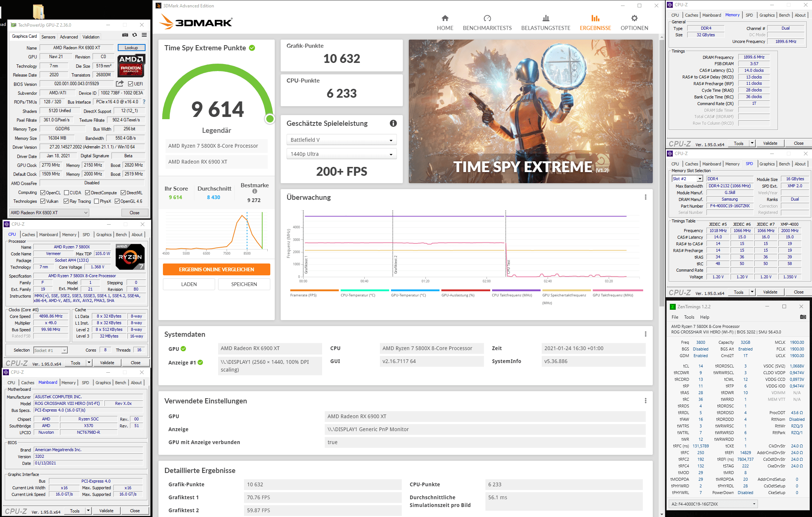The image size is (812, 517).
Task: Open Tools dropdown arrow in CPU-Z Memory window
Action: coord(752,143)
